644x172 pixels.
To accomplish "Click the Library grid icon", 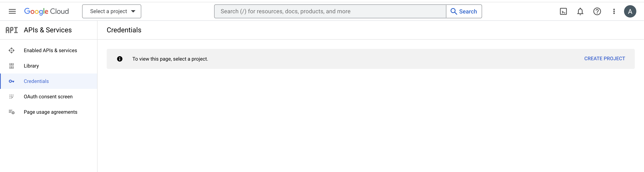I will click(12, 66).
